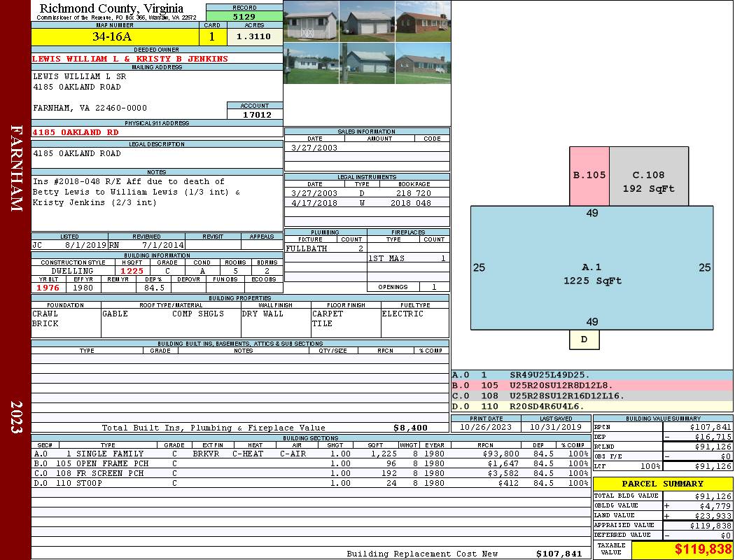Select record number 5129
The image size is (735, 560).
click(244, 17)
